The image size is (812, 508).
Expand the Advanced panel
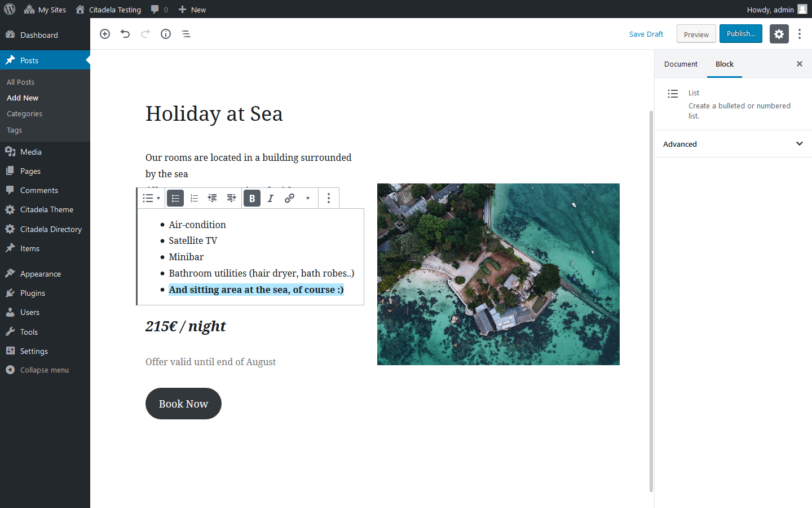click(x=733, y=144)
